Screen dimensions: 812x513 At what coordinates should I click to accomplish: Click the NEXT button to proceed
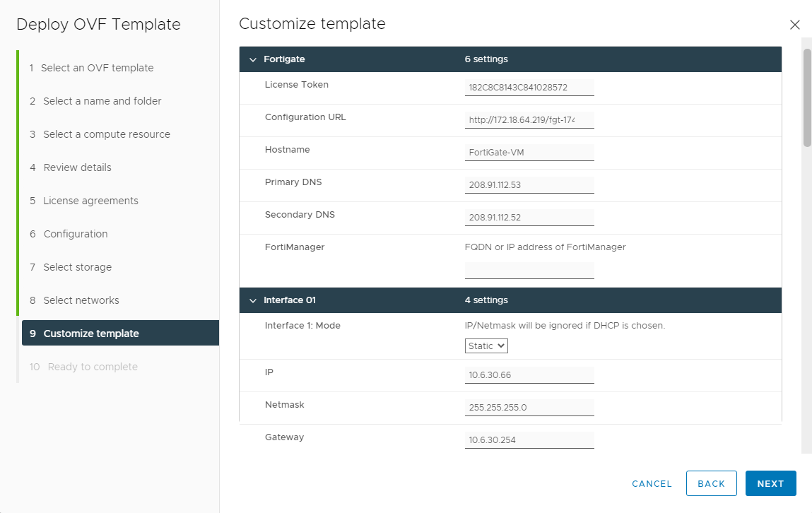point(770,483)
